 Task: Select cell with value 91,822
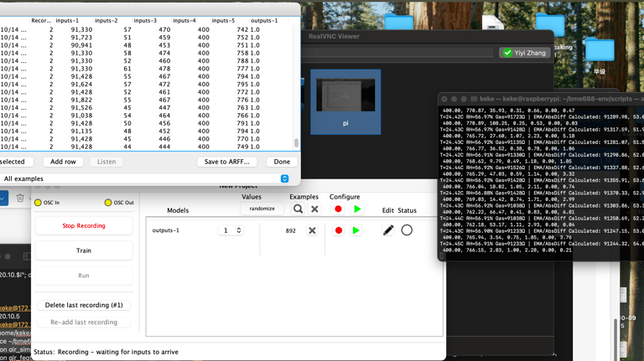point(81,100)
